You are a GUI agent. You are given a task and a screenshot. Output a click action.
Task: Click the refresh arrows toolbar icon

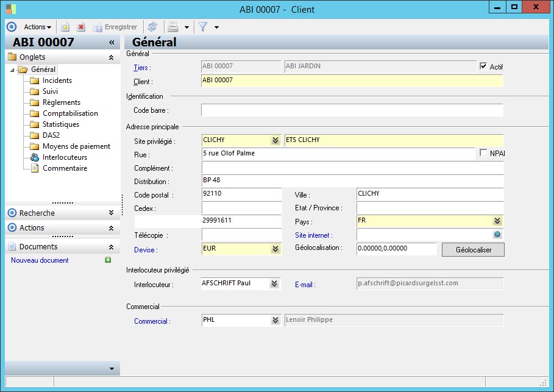pos(152,27)
